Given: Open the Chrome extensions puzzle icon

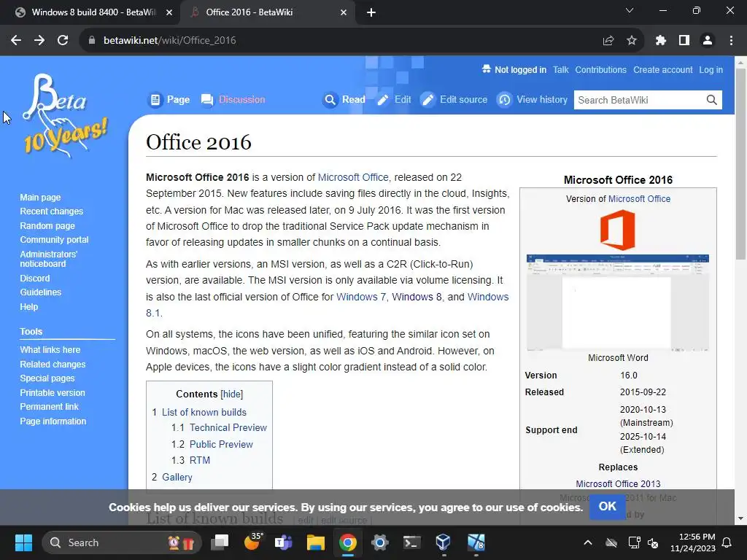Looking at the screenshot, I should point(660,41).
